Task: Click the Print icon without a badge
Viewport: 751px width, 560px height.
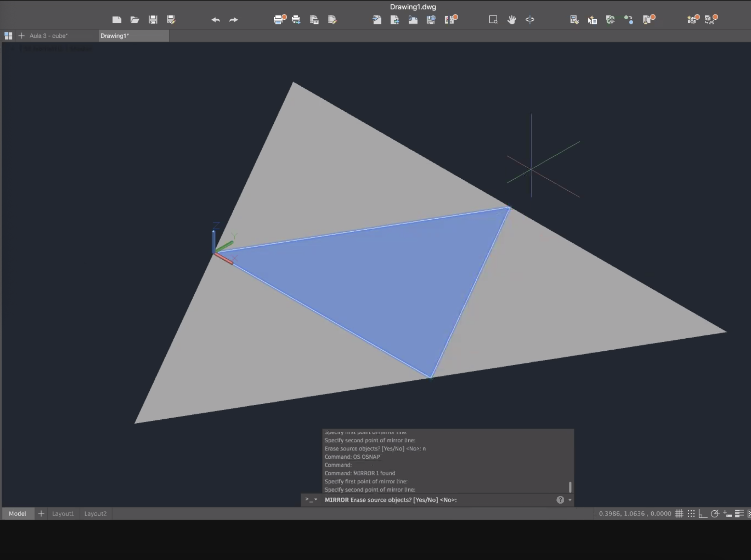Action: (296, 20)
